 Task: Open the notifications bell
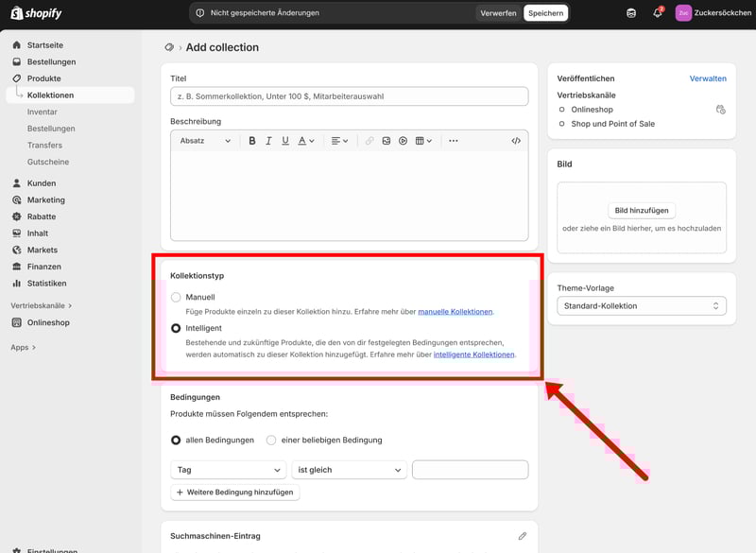pos(658,13)
